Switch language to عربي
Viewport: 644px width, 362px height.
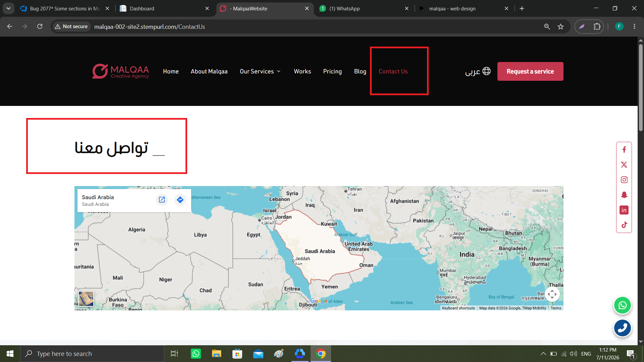click(x=478, y=71)
